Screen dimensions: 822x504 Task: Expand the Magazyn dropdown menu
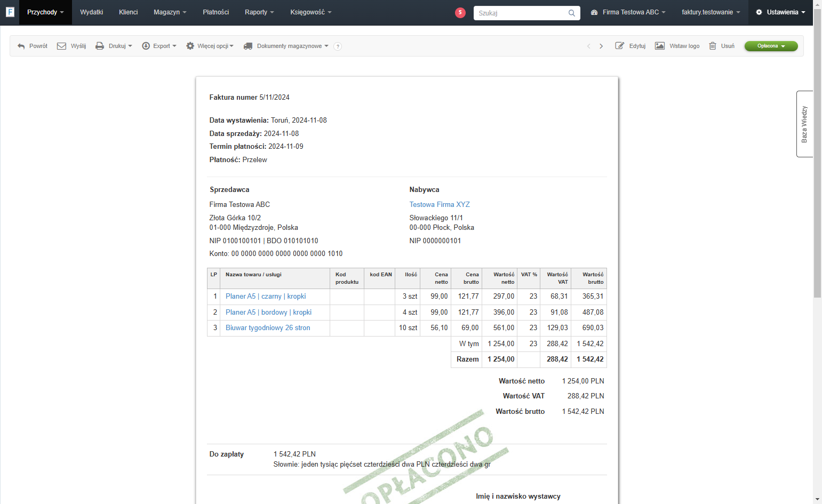point(170,12)
